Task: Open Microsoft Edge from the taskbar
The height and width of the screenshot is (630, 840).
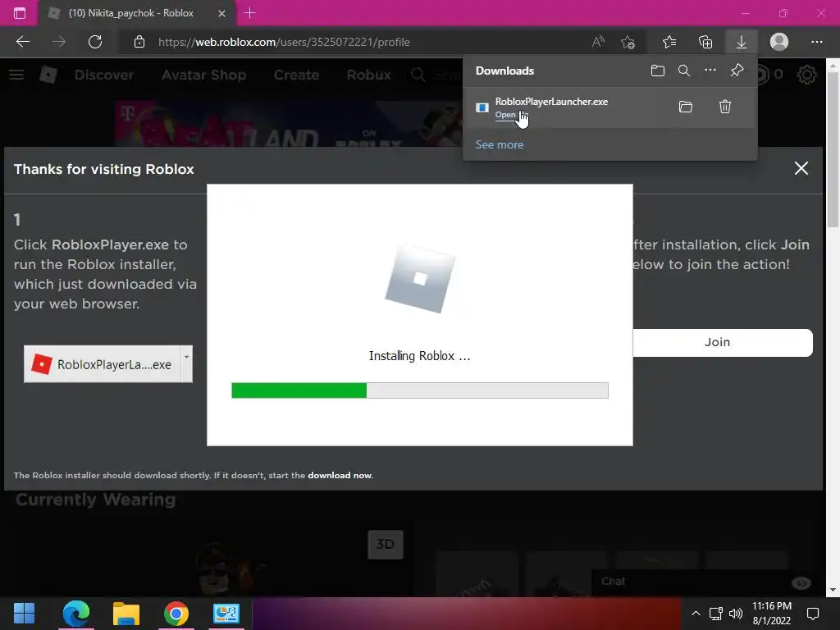Action: [x=76, y=614]
